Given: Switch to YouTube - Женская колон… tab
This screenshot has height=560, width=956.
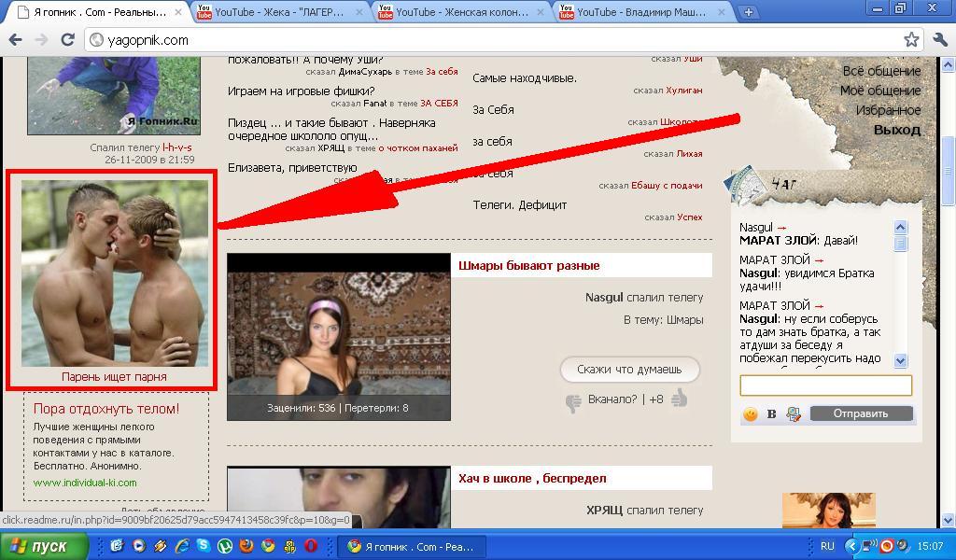Looking at the screenshot, I should pos(462,12).
